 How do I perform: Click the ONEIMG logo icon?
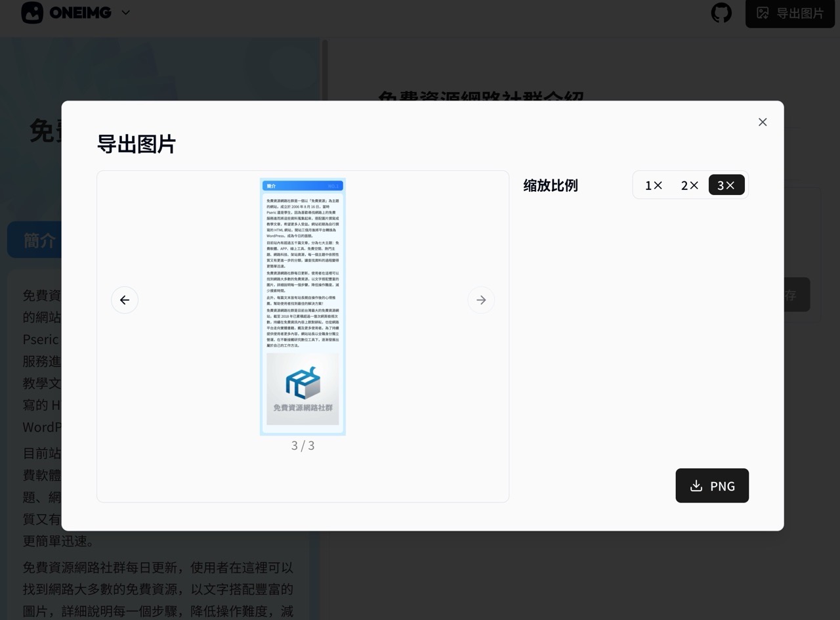tap(32, 12)
